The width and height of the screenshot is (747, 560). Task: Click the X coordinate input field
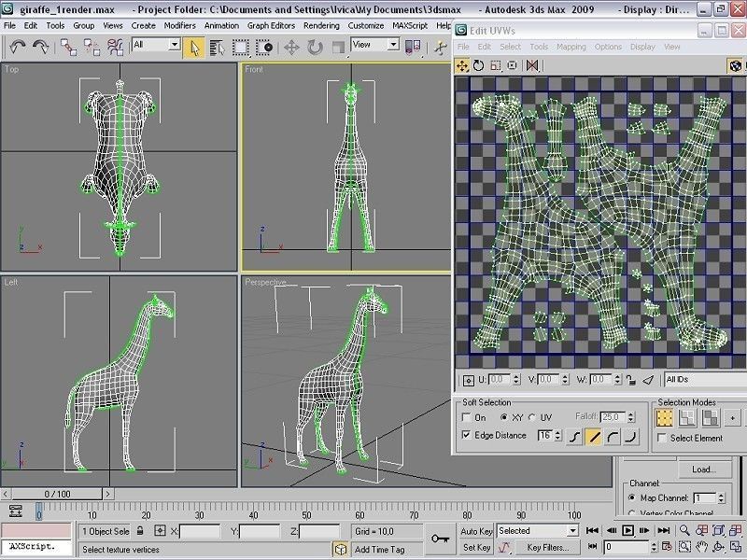tap(200, 531)
